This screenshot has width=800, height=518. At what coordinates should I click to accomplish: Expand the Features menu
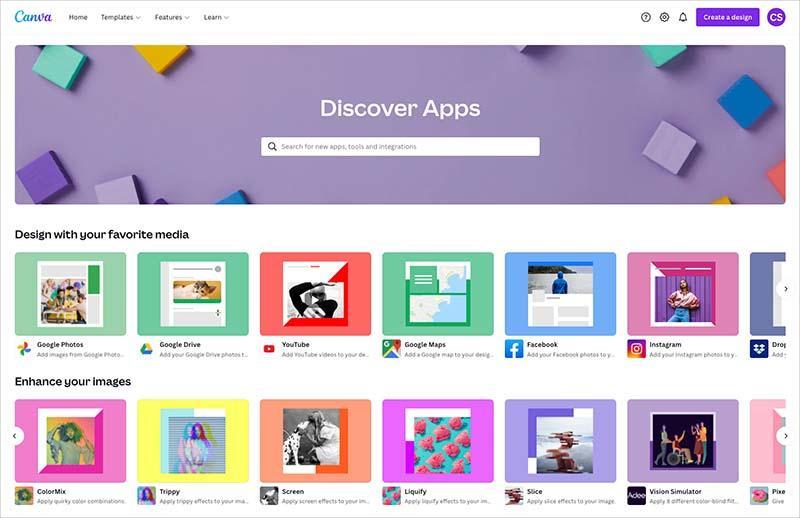click(172, 17)
